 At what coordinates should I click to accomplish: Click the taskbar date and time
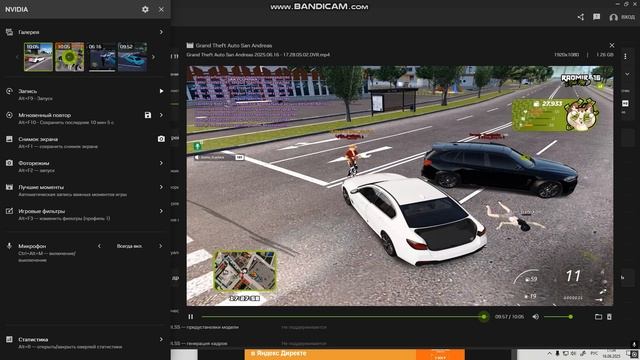click(x=611, y=353)
